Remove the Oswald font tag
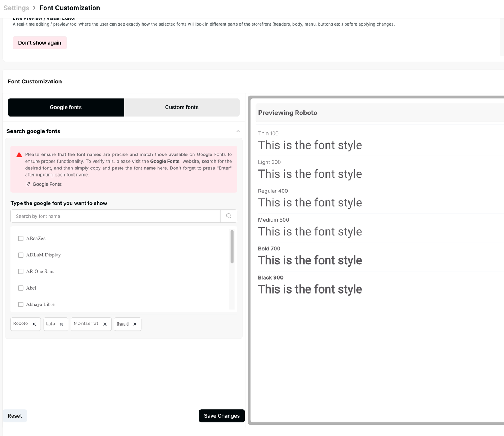Image resolution: width=504 pixels, height=436 pixels. click(x=135, y=324)
